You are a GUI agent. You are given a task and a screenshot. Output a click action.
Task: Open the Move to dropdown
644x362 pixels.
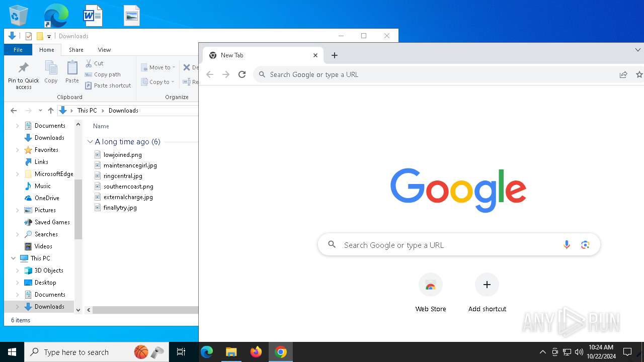coord(158,67)
